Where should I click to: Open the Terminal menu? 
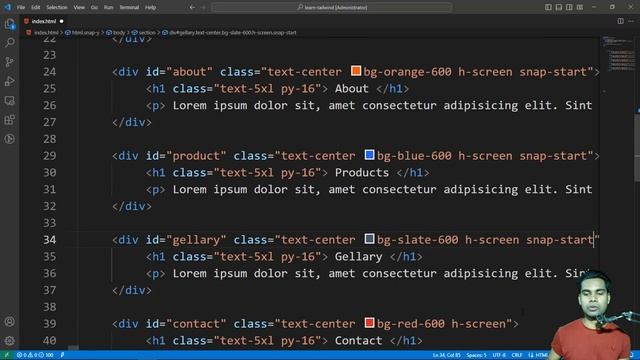pyautogui.click(x=129, y=7)
